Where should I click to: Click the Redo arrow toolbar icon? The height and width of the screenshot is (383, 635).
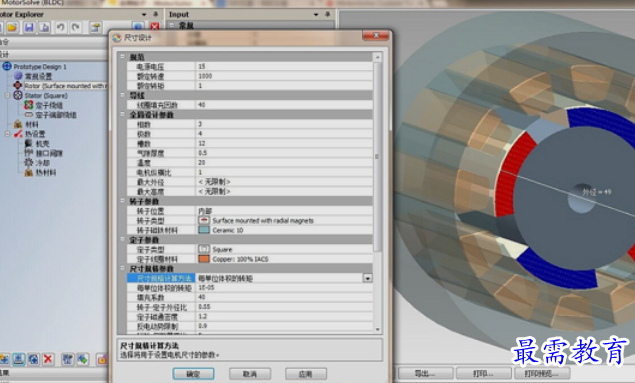pyautogui.click(x=75, y=27)
